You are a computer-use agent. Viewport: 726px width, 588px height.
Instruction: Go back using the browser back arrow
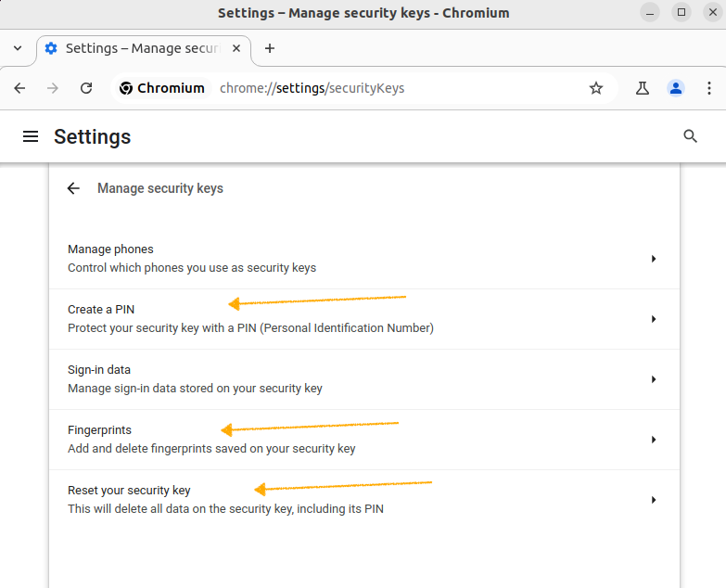19,88
